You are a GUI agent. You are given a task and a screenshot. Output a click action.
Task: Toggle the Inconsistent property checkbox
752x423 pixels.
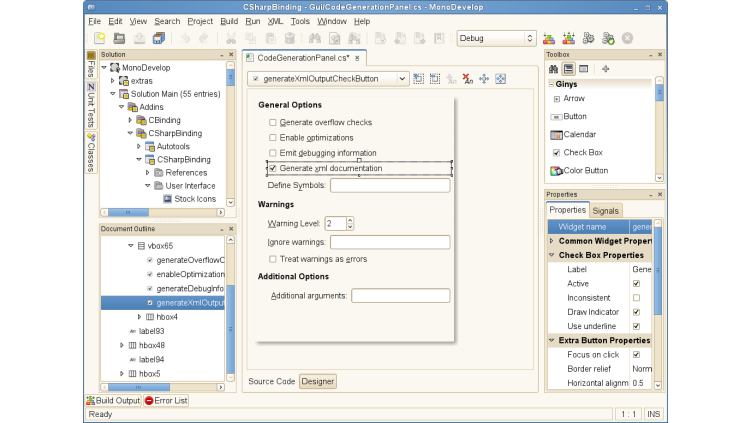636,298
